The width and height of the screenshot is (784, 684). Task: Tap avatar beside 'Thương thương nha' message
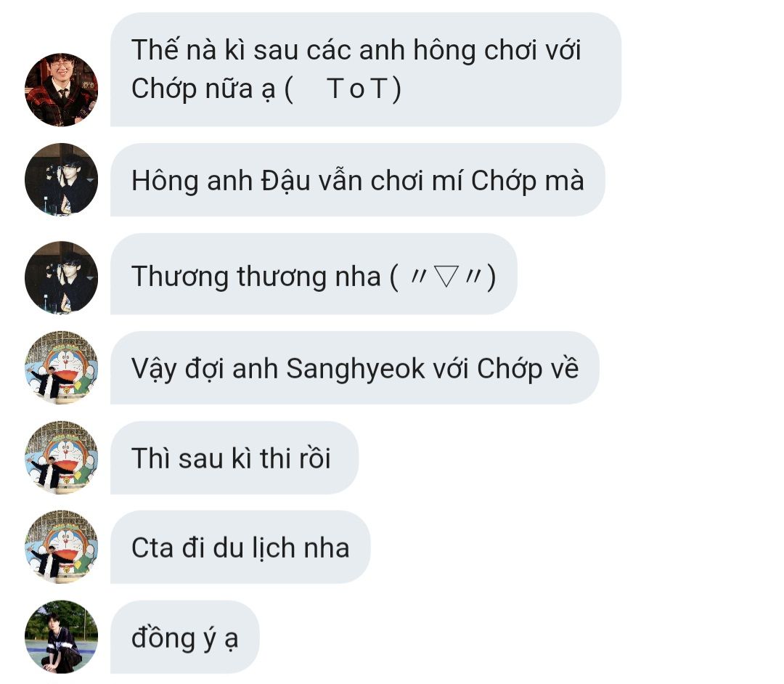(61, 277)
